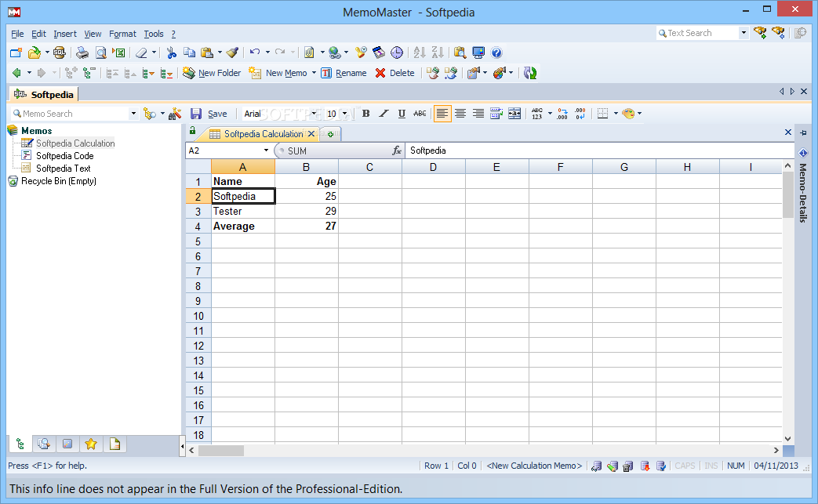Open the clock reminder icon

pos(397,53)
